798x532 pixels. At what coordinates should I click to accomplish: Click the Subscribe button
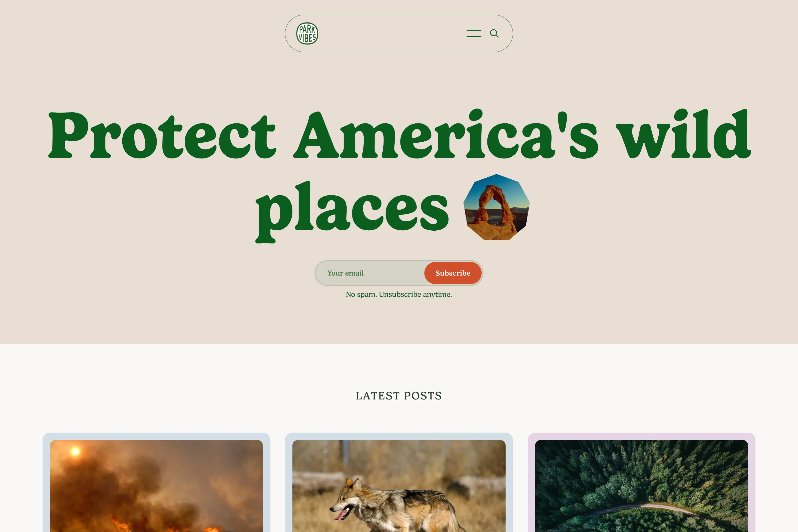[452, 273]
